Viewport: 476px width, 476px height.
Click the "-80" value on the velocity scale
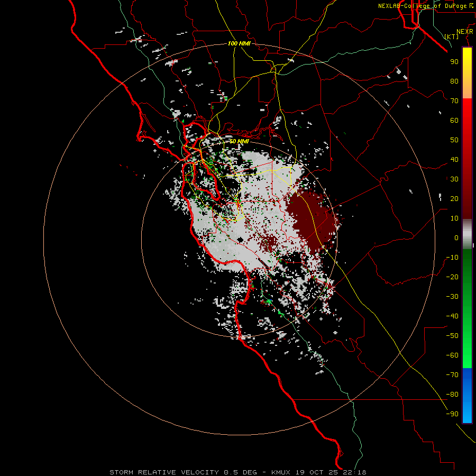click(452, 395)
